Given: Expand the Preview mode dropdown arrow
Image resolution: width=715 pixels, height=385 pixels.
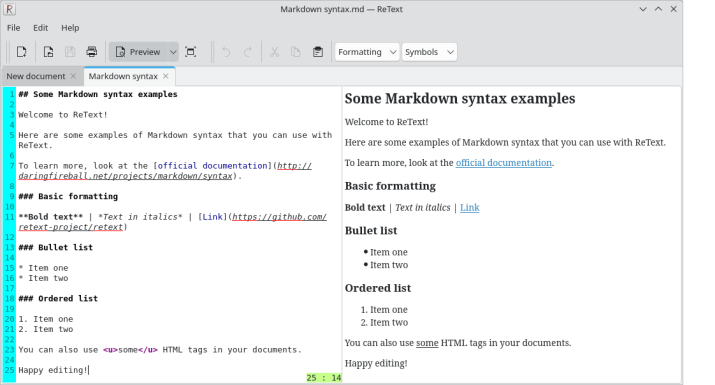Looking at the screenshot, I should (173, 52).
